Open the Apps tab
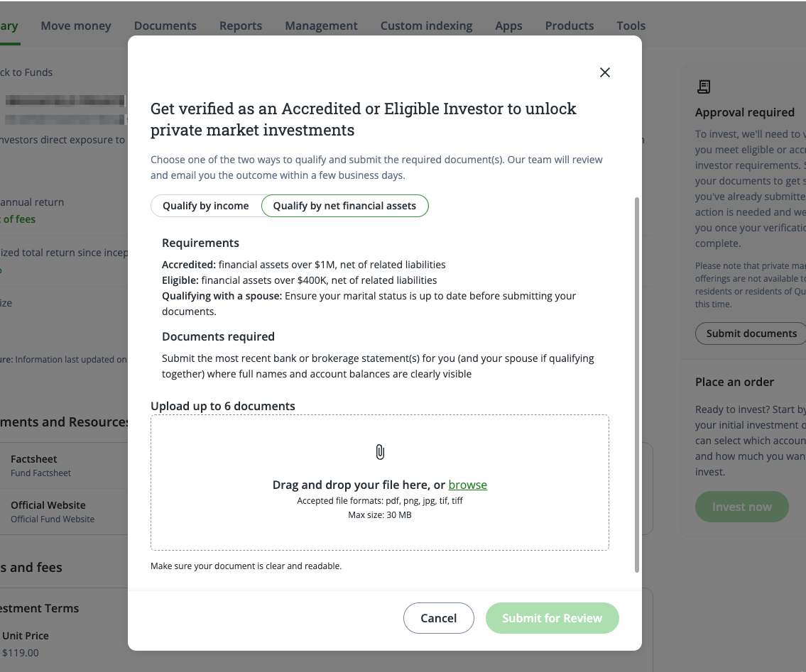Viewport: 806px width, 672px height. (509, 26)
